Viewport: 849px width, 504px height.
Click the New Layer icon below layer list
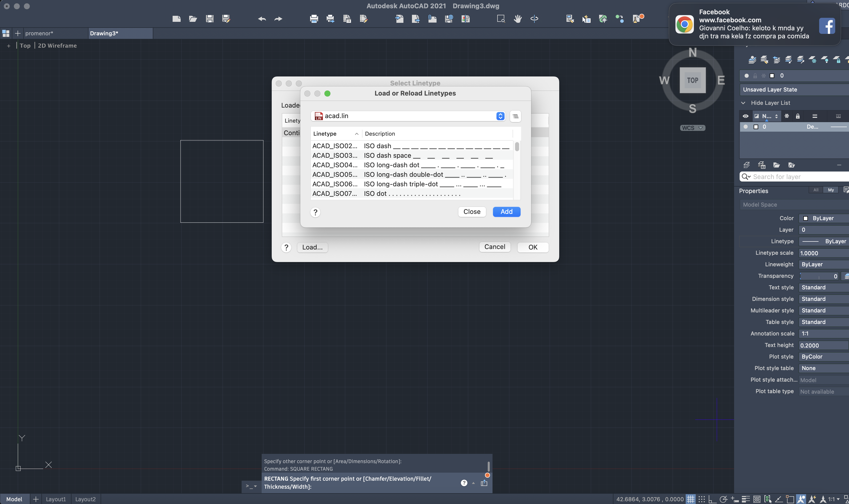(x=746, y=165)
